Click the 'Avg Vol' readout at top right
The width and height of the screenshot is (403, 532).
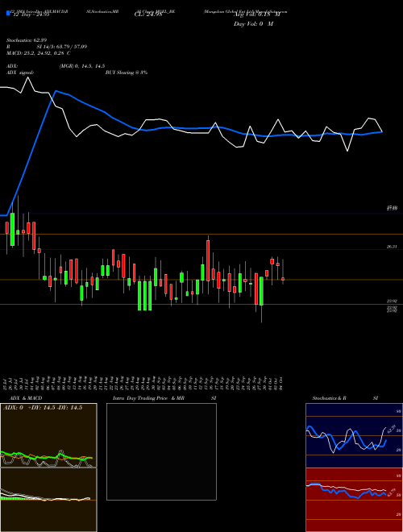coord(257,15)
